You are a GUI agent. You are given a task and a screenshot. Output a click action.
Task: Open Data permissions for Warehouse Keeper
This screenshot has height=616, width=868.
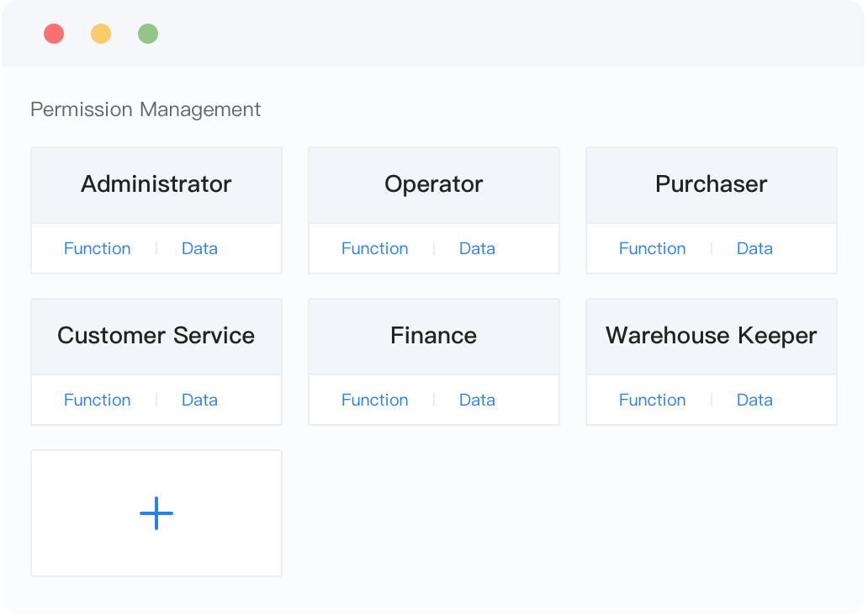click(x=754, y=400)
